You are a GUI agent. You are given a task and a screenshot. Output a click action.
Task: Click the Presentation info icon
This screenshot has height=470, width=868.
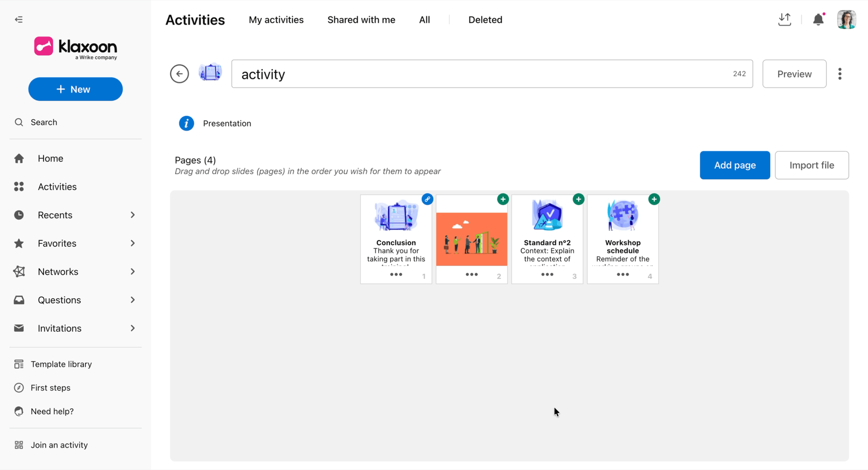point(187,123)
